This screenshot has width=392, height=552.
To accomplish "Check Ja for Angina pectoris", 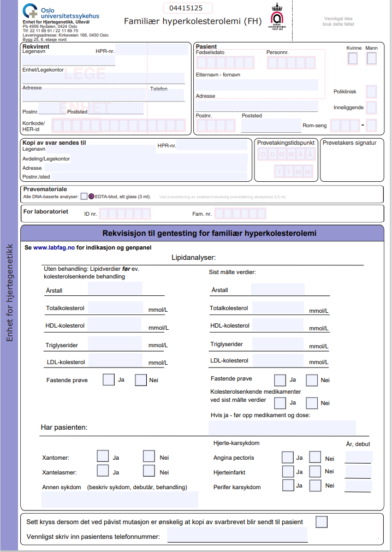I will [288, 457].
